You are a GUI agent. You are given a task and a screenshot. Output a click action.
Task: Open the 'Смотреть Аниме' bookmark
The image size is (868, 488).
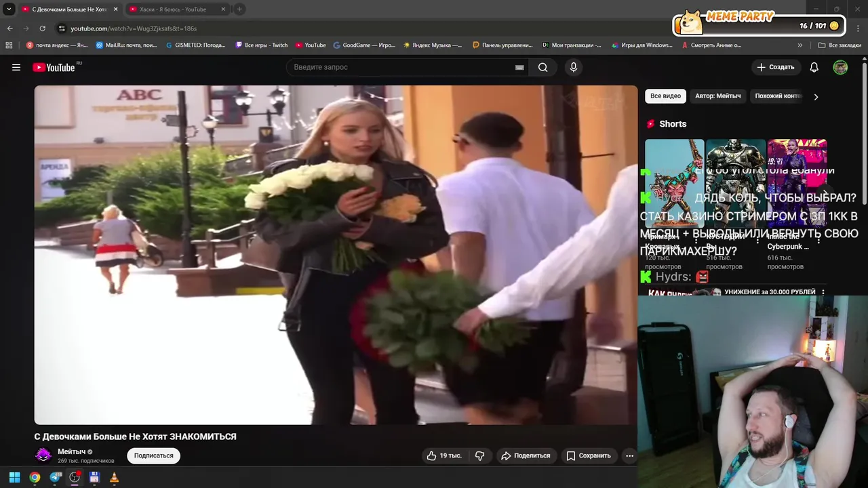711,45
